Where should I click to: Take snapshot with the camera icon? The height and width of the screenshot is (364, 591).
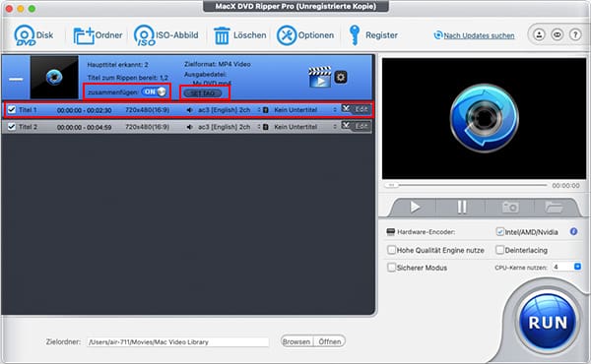click(x=510, y=207)
